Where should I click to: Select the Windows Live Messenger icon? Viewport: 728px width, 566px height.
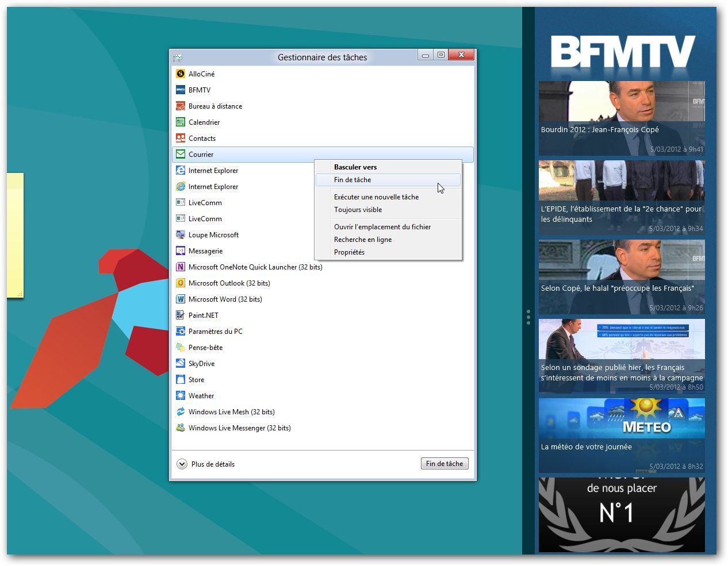point(181,428)
